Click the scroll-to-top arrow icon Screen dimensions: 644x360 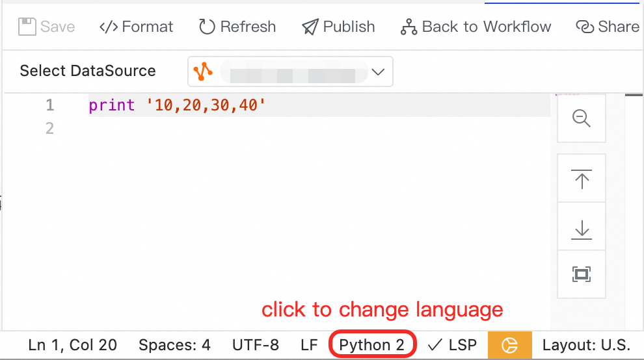tap(581, 179)
